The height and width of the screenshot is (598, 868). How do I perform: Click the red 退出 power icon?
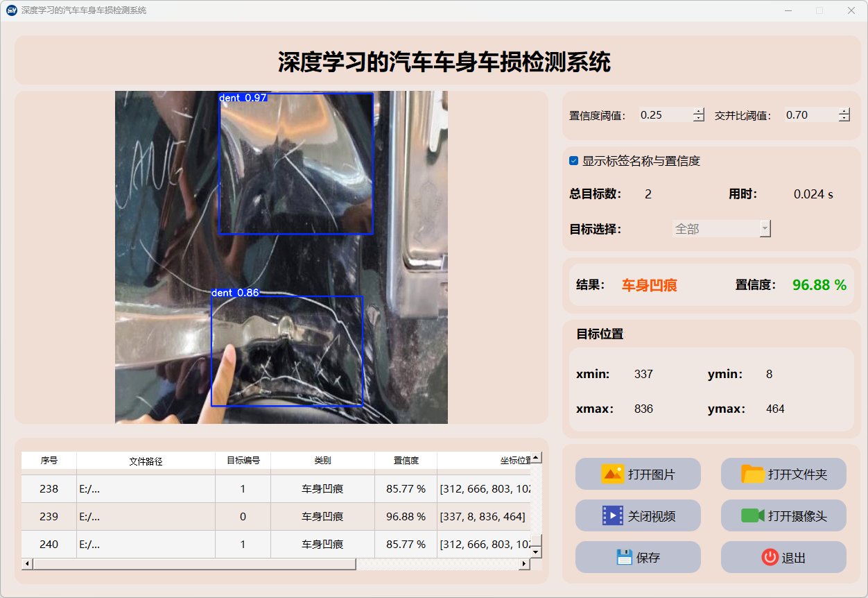tap(770, 557)
